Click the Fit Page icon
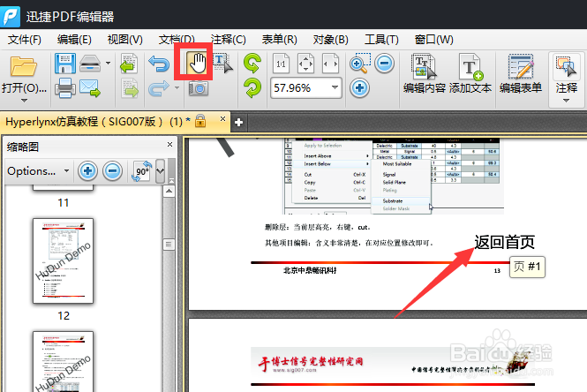The height and width of the screenshot is (392, 587). (305, 64)
